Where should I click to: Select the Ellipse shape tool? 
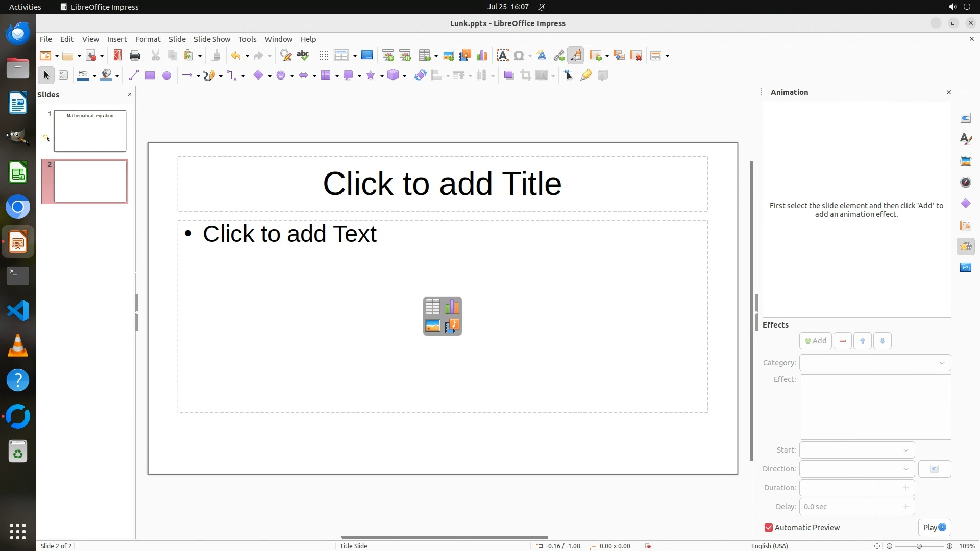click(x=166, y=76)
